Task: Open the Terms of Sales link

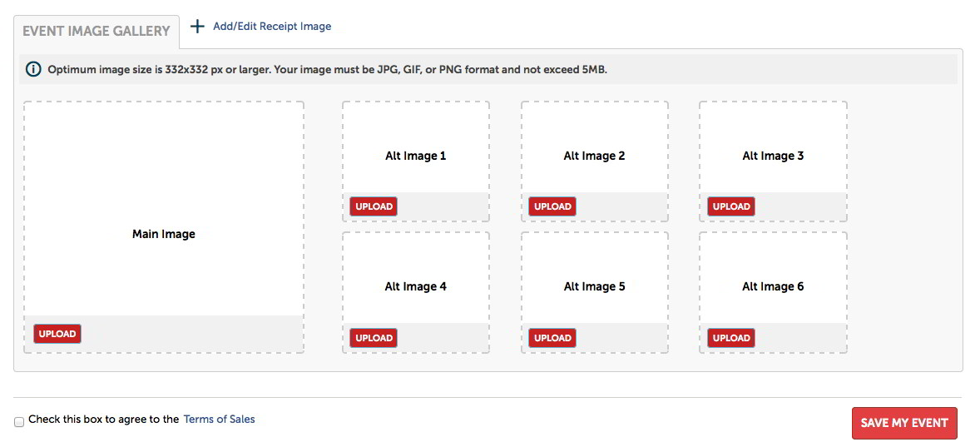Action: (220, 420)
